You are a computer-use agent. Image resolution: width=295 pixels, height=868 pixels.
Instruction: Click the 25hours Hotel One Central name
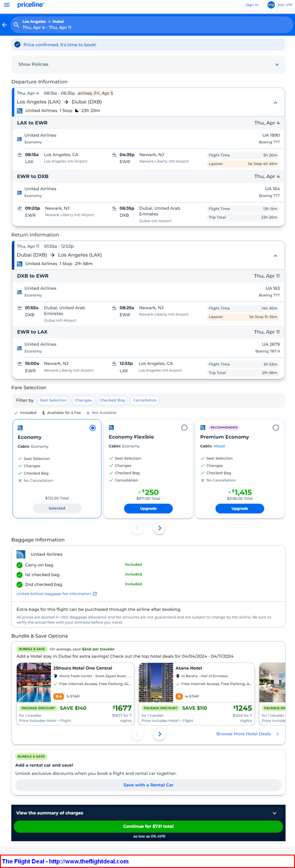pos(83,668)
